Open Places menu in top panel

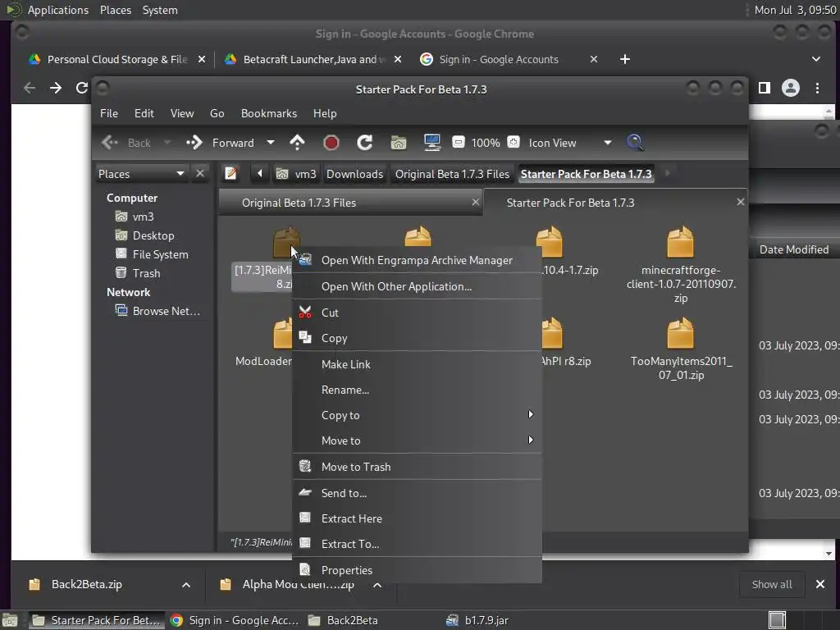115,10
